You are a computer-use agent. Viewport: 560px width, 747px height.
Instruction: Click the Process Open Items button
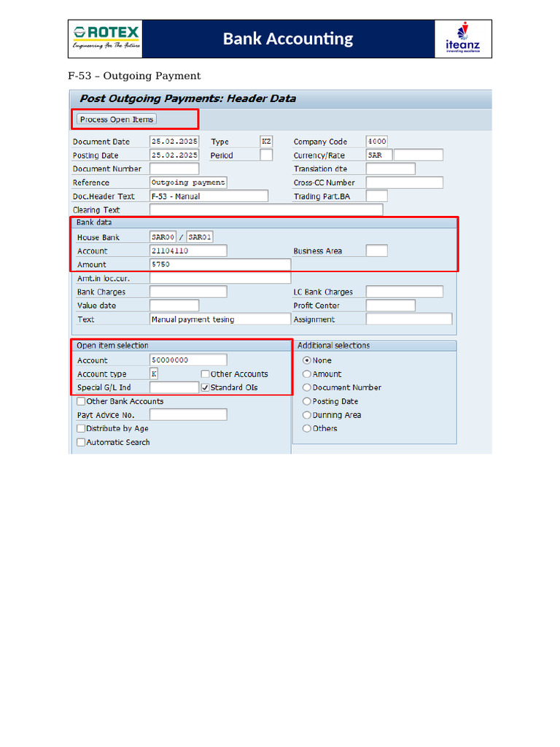pos(117,120)
